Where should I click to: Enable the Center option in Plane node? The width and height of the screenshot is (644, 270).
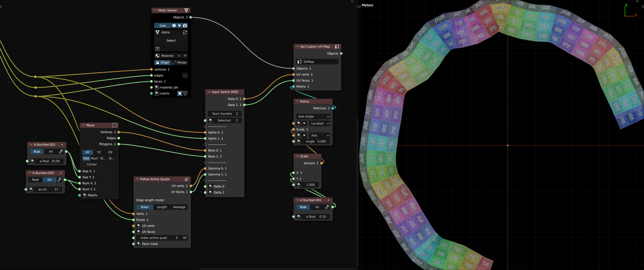pyautogui.click(x=84, y=164)
